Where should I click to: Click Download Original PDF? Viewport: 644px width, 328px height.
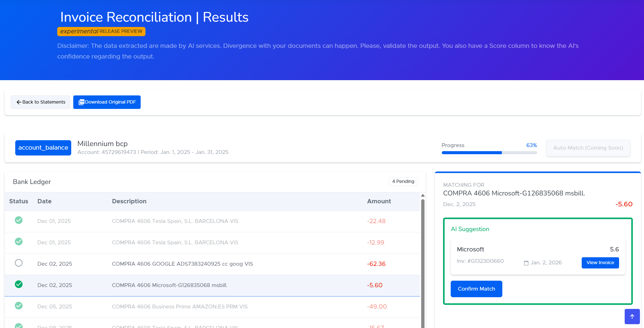[x=107, y=102]
